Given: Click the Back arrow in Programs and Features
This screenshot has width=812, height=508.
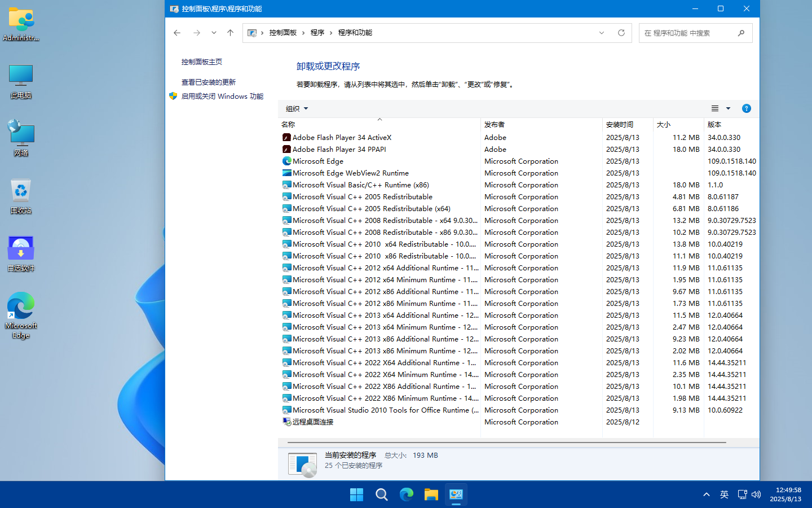Looking at the screenshot, I should [x=177, y=33].
